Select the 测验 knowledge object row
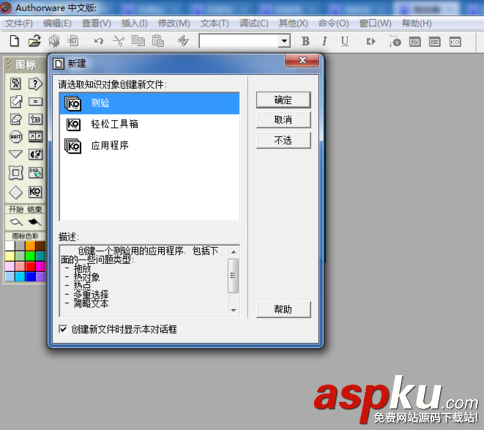 tap(149, 103)
